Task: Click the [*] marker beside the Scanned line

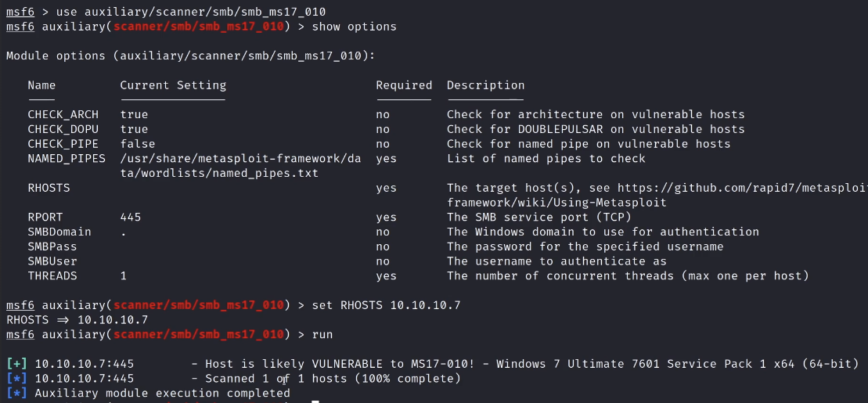Action: (16, 379)
